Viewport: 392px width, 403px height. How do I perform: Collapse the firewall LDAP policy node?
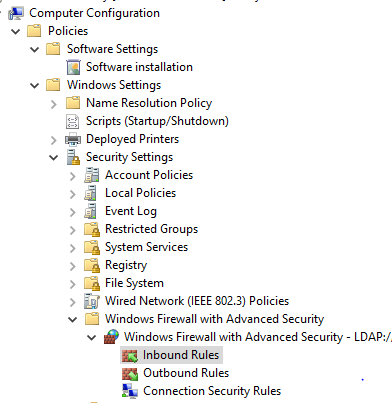click(x=92, y=338)
